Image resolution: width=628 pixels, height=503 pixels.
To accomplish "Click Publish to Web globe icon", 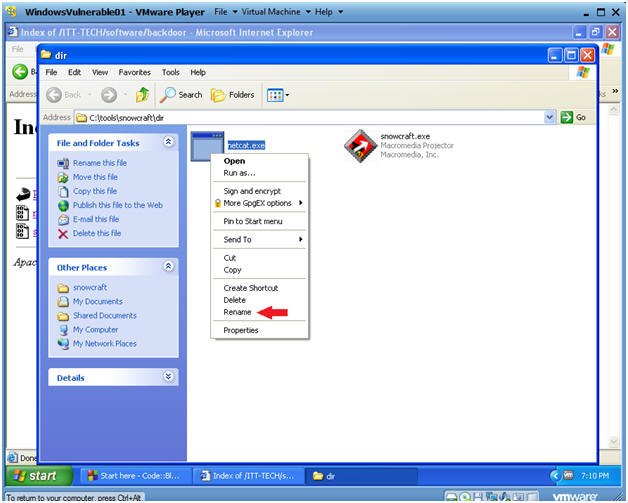I will (x=63, y=205).
